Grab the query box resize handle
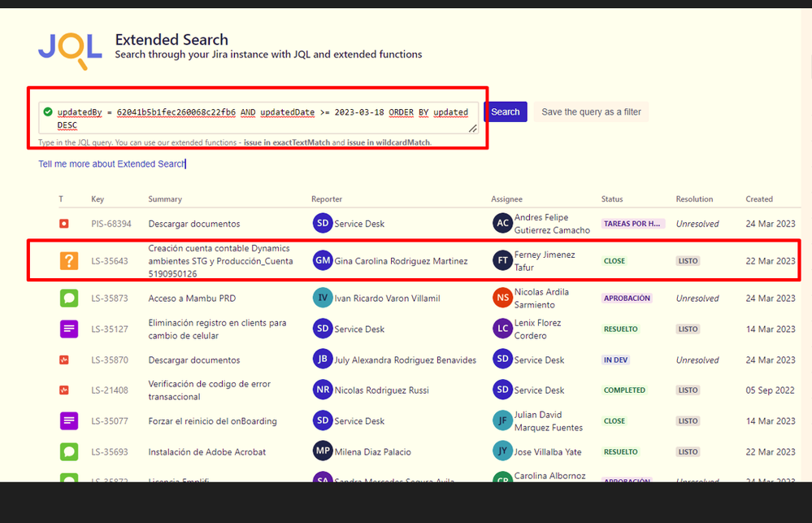Screen dimensions: 812x523 pyautogui.click(x=473, y=129)
